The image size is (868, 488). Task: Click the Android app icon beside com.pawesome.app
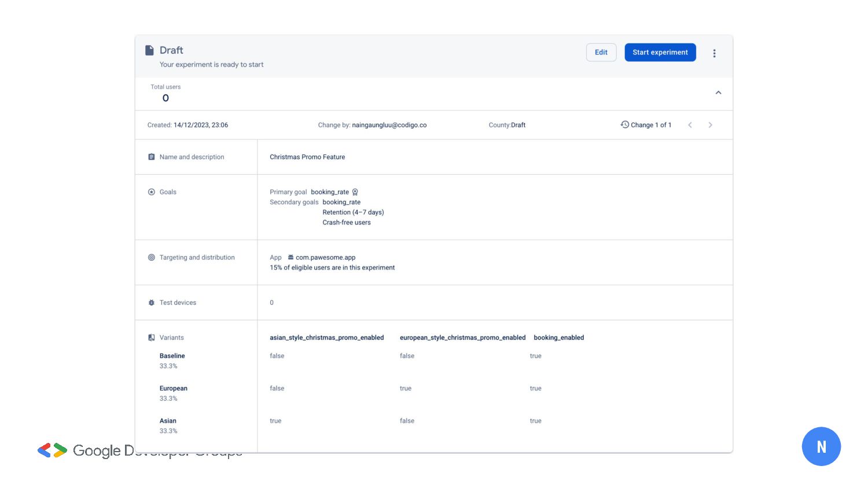click(x=290, y=258)
